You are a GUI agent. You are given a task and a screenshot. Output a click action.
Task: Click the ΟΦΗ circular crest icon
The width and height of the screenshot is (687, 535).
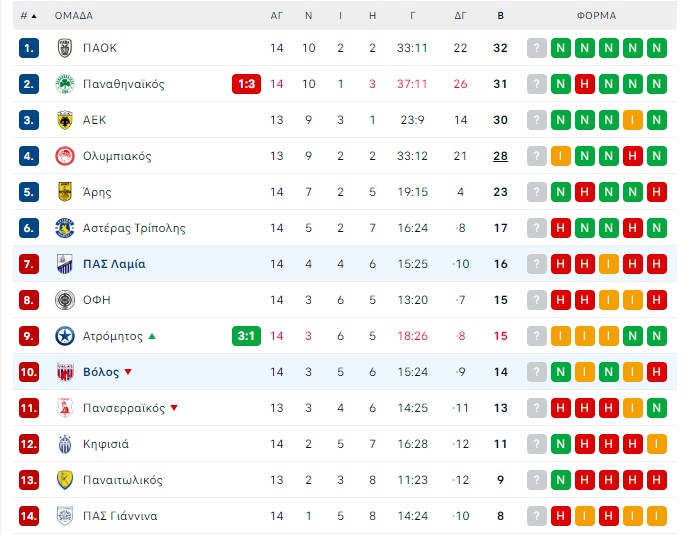[65, 300]
